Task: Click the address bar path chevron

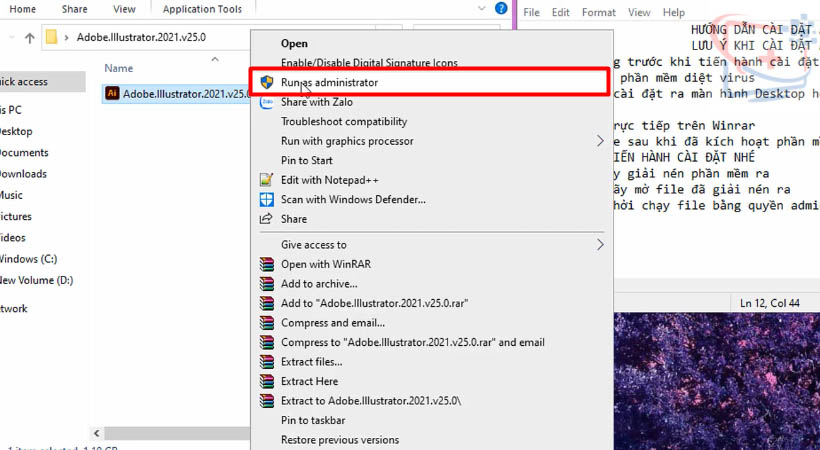Action: (x=66, y=38)
